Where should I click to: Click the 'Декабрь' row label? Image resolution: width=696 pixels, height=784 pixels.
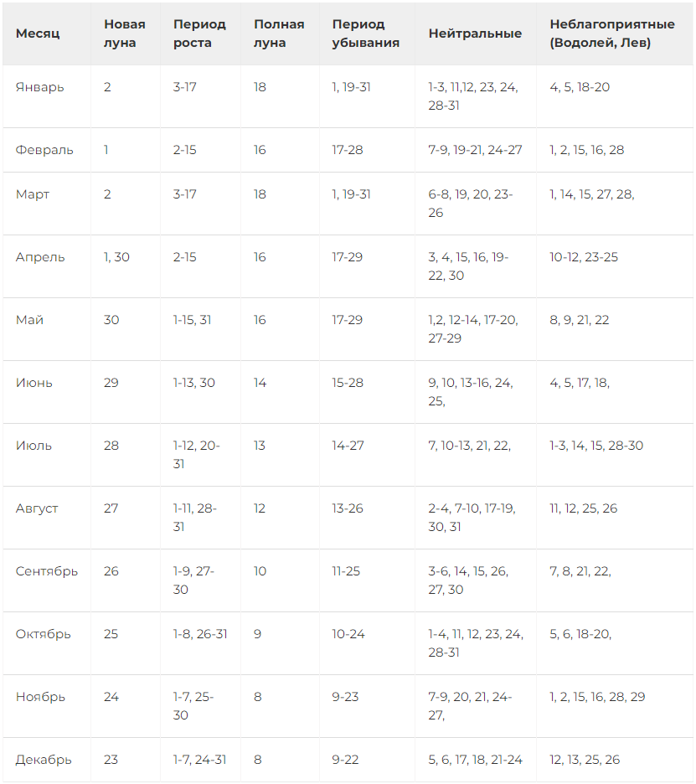[x=44, y=760]
